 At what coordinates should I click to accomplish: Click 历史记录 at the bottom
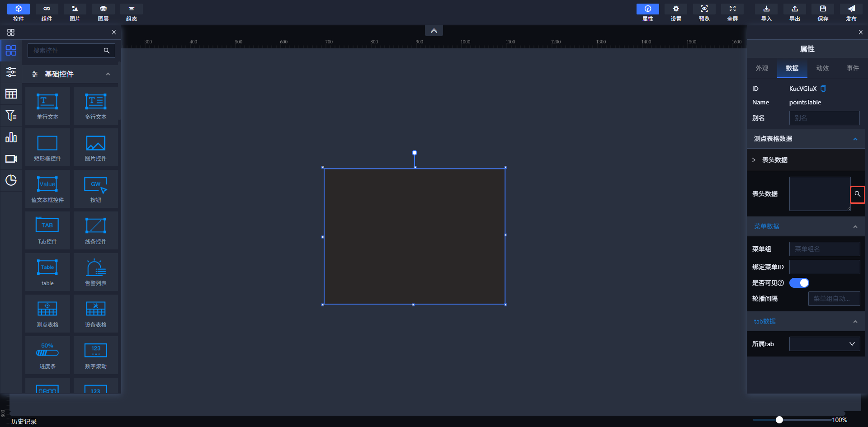tap(24, 421)
